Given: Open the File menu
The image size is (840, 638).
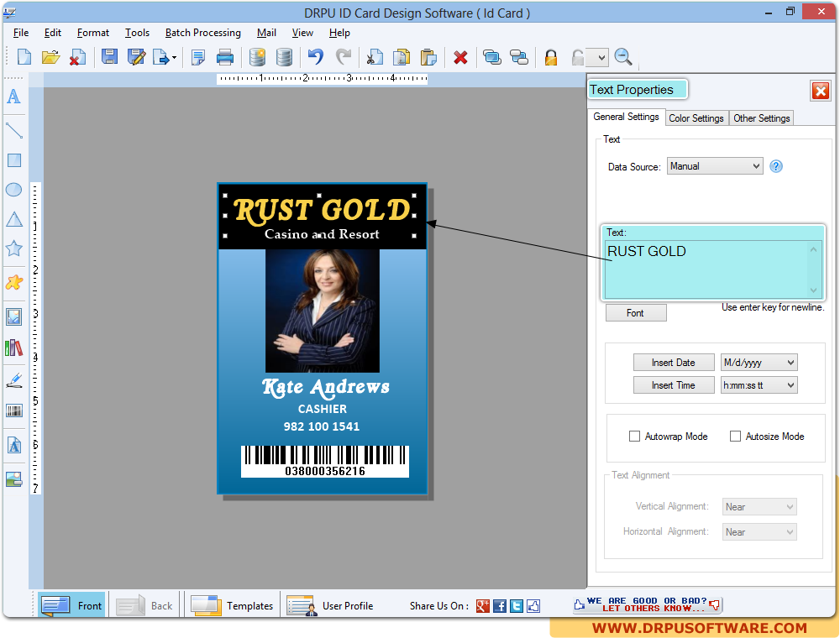Looking at the screenshot, I should [x=21, y=33].
